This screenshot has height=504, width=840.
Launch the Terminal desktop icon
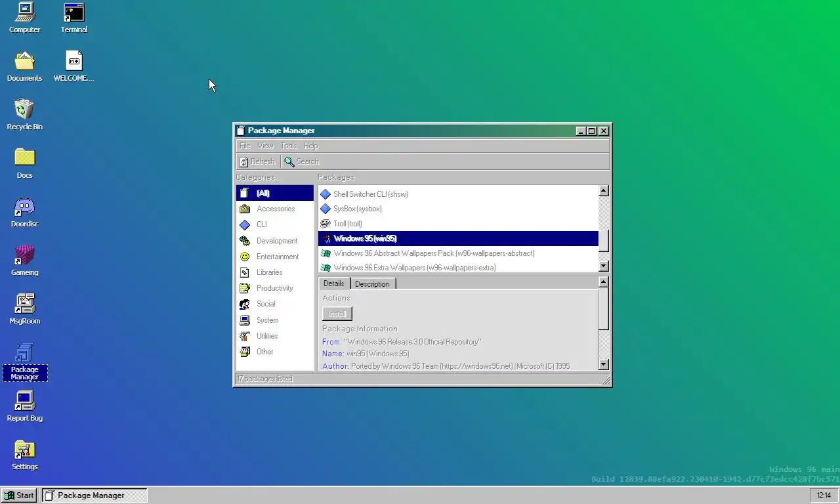tap(73, 18)
